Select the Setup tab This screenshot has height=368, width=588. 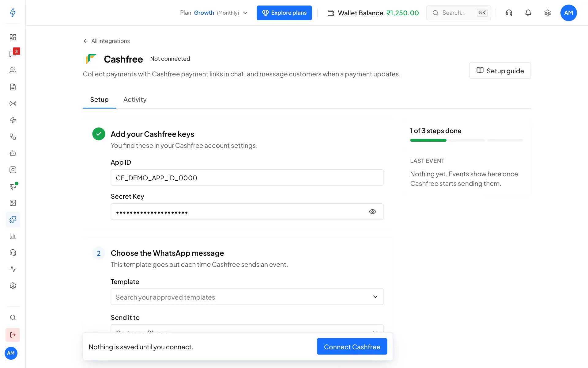click(99, 99)
